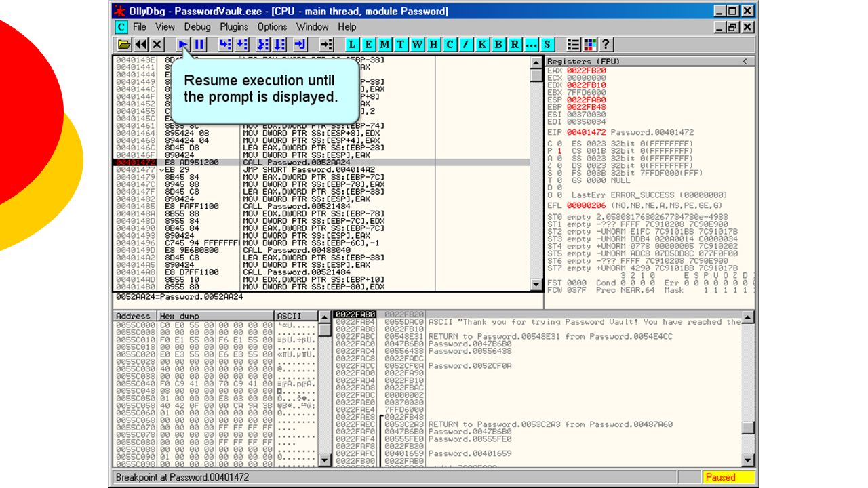Click the C flag bit value 0
The image size is (868, 488).
tap(559, 144)
